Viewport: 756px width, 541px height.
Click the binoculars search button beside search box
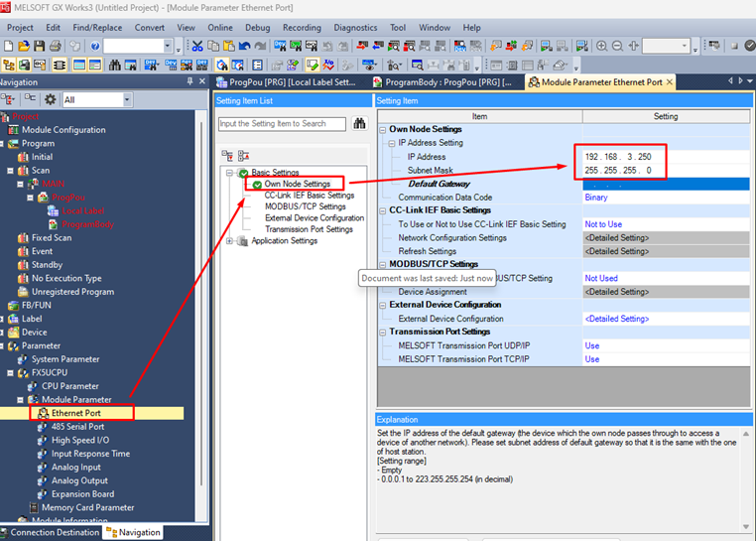point(359,123)
